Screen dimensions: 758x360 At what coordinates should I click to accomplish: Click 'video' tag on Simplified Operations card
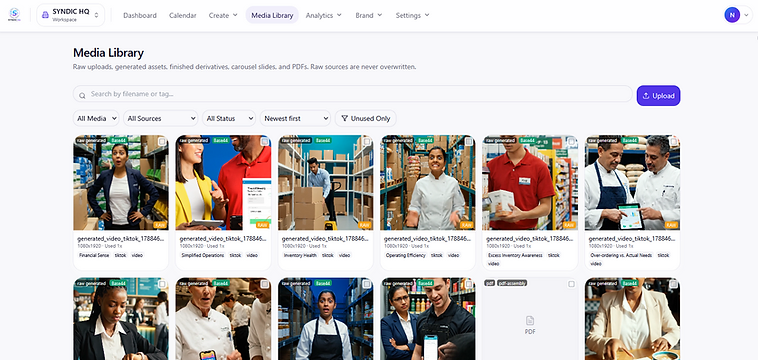coord(252,255)
